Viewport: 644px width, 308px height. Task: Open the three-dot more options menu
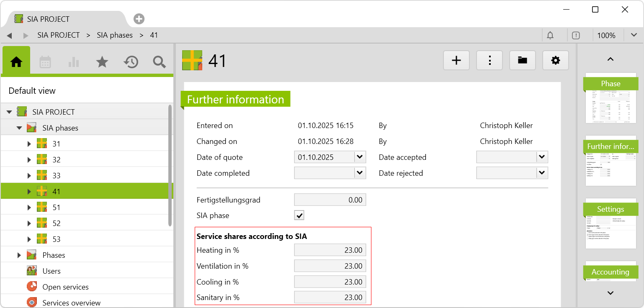tap(489, 61)
